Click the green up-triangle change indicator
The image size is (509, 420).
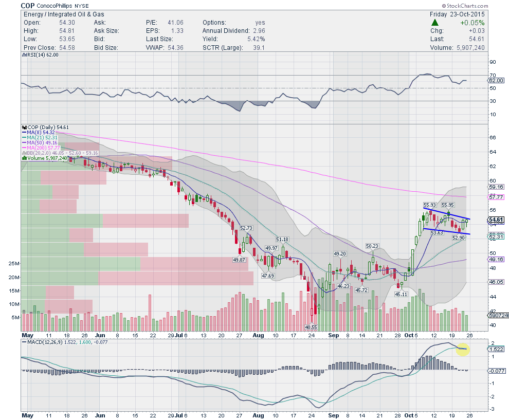coord(435,23)
